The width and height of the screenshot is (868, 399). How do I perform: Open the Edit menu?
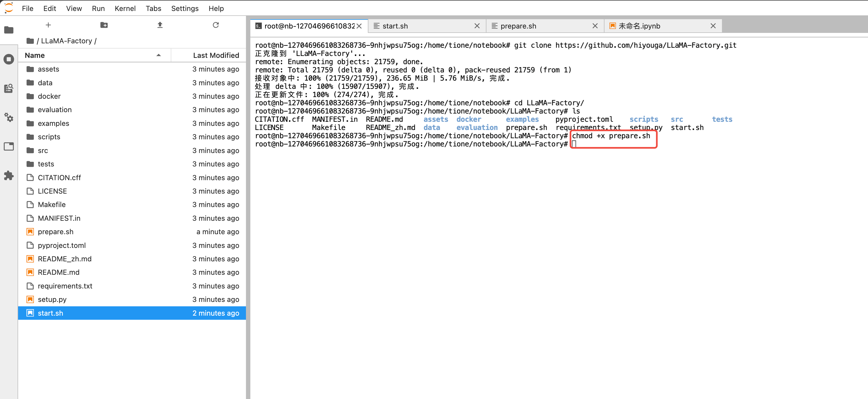pyautogui.click(x=49, y=9)
